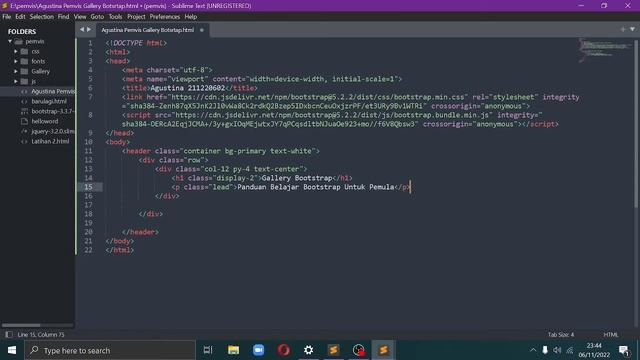Open the Windows Start menu
Image resolution: width=640 pixels, height=360 pixels.
(x=12, y=350)
